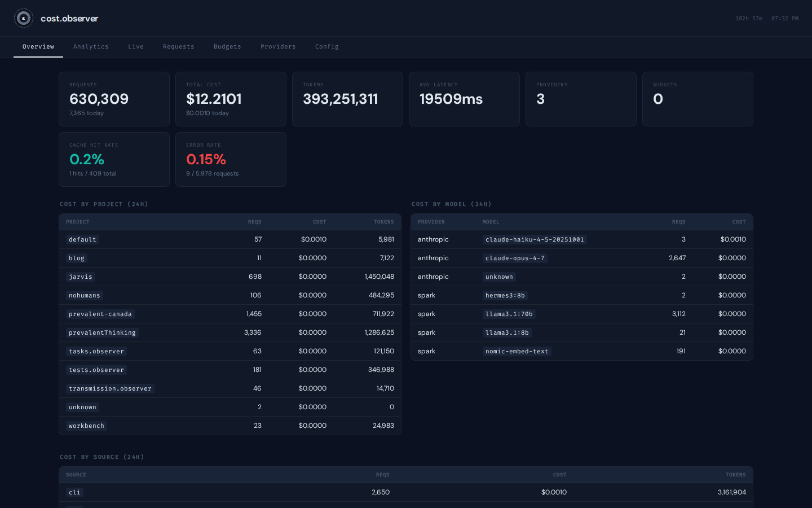Open the Requests tab
Image resolution: width=812 pixels, height=508 pixels.
(x=179, y=47)
